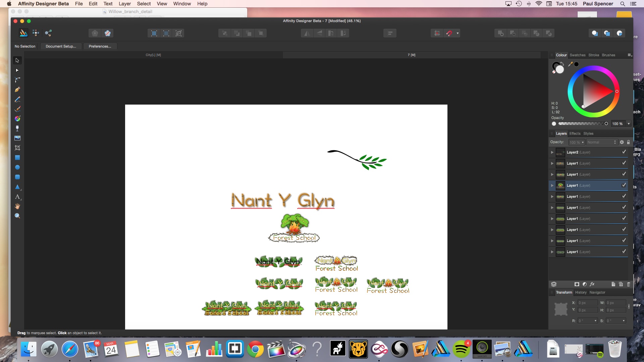The width and height of the screenshot is (644, 362).
Task: Open the Normal blend mode dropdown
Action: pyautogui.click(x=602, y=142)
